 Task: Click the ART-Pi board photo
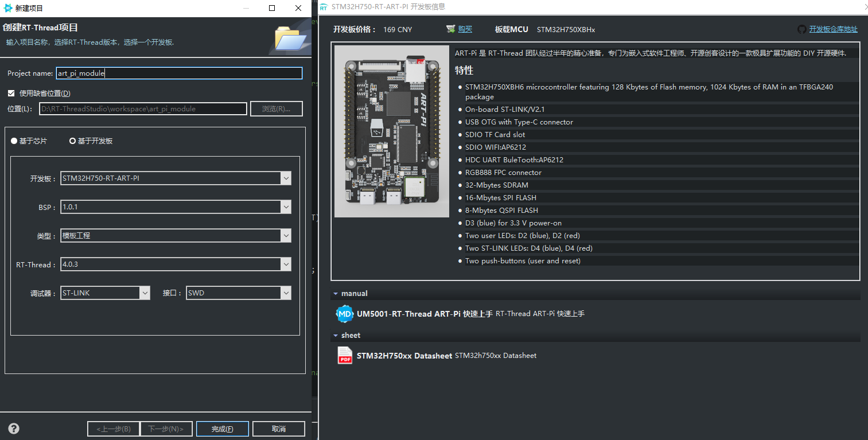(x=392, y=131)
